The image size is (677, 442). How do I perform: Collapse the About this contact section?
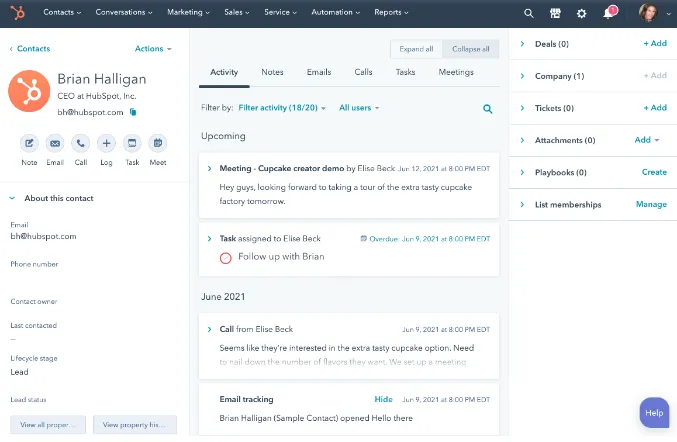pos(12,198)
